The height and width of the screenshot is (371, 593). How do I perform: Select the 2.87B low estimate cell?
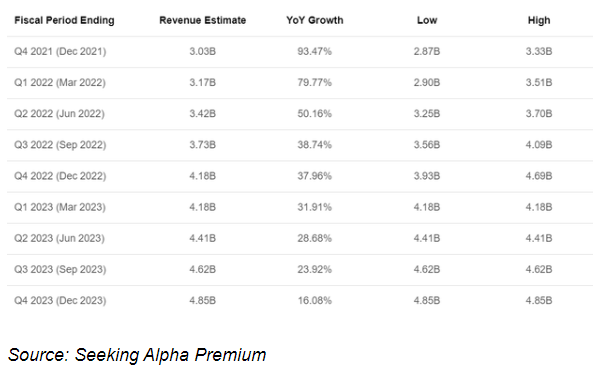coord(427,51)
